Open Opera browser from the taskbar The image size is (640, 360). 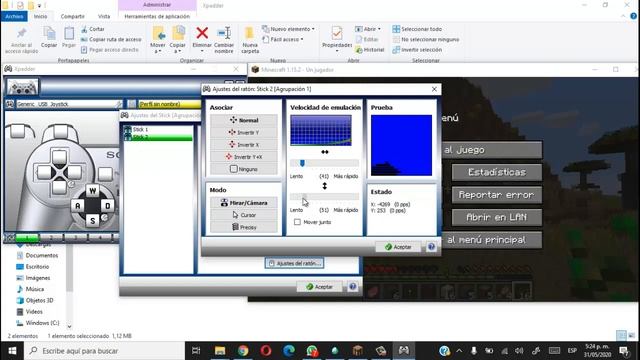point(266,351)
